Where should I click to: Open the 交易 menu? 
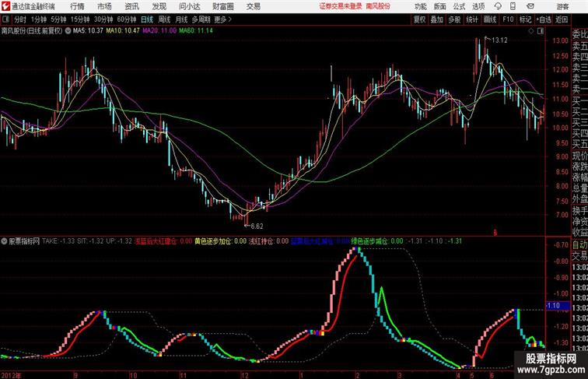pos(254,6)
